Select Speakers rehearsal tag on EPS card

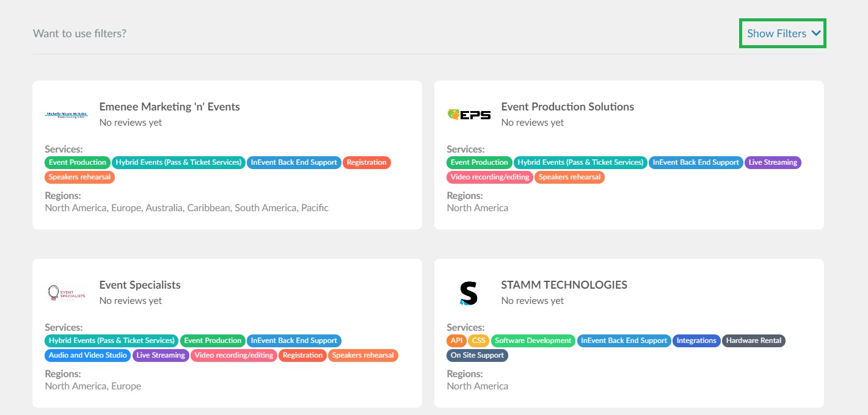[x=569, y=177]
